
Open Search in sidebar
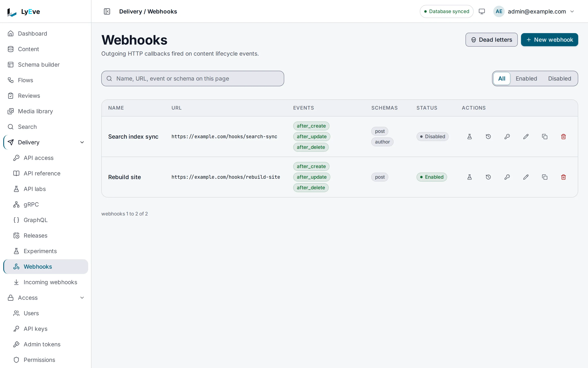click(x=46, y=127)
